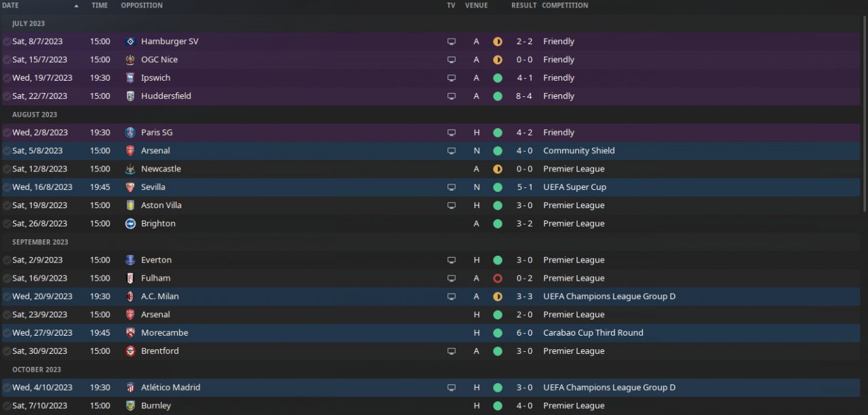The image size is (868, 415).
Task: Click the A.C. Milan club badge
Action: pos(130,296)
